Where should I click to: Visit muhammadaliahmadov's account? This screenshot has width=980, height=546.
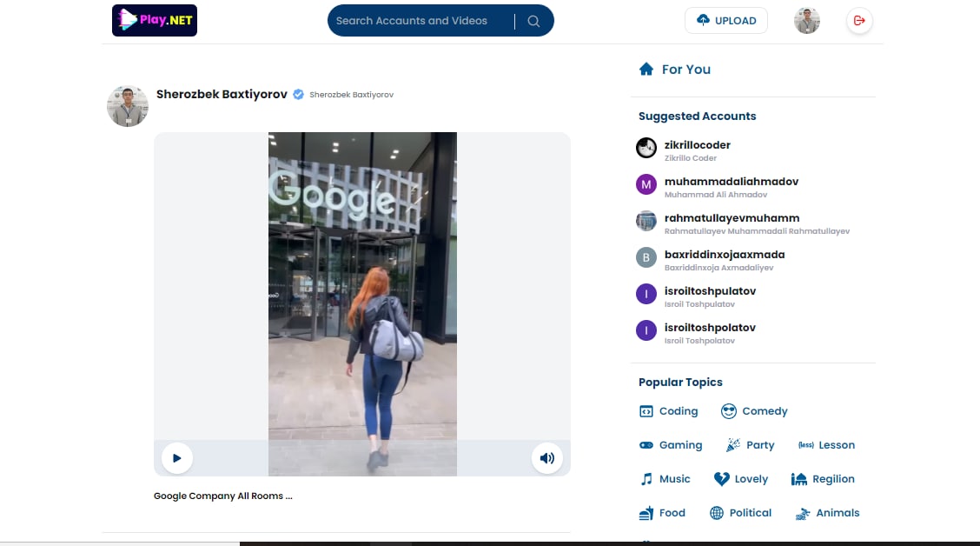(x=731, y=182)
